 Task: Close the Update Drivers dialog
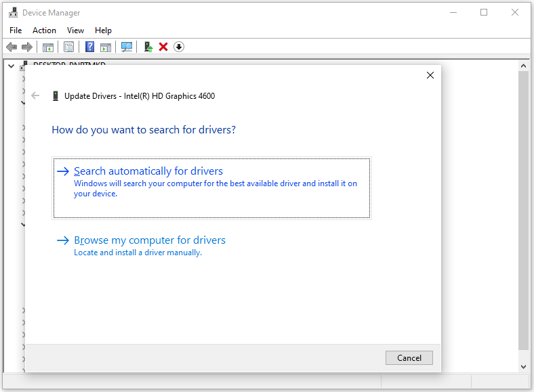click(430, 75)
